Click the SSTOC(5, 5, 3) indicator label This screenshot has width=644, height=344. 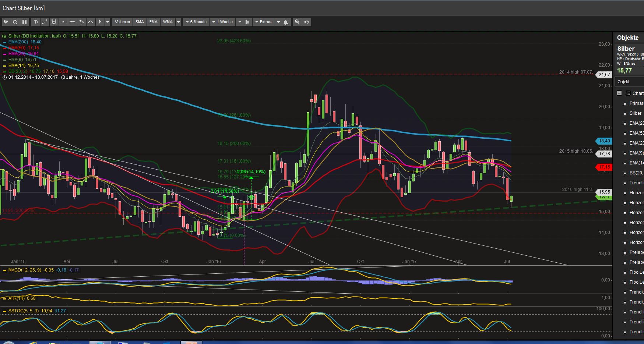pos(24,311)
